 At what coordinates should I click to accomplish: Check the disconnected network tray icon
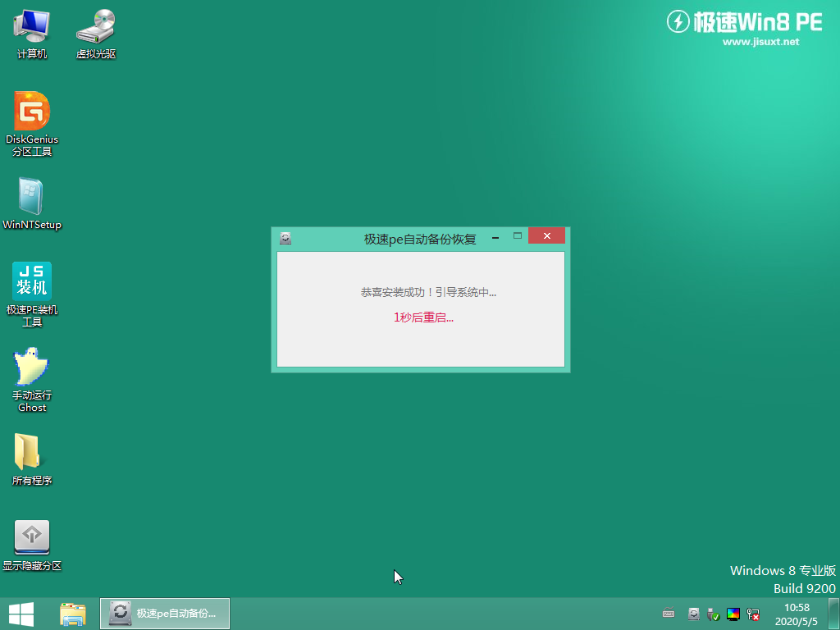(x=753, y=614)
